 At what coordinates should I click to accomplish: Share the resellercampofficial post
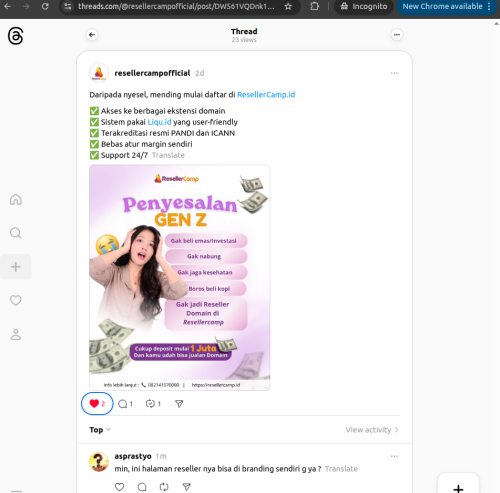click(x=179, y=404)
